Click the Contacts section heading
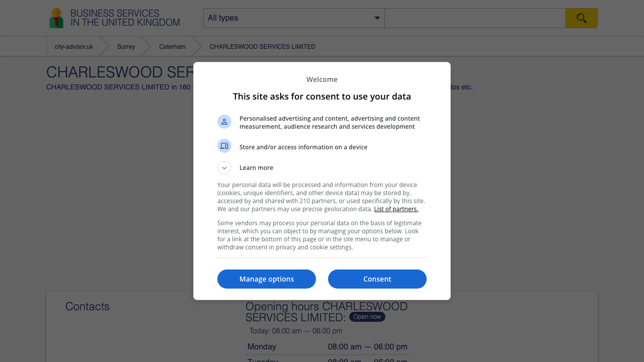 coord(88,307)
